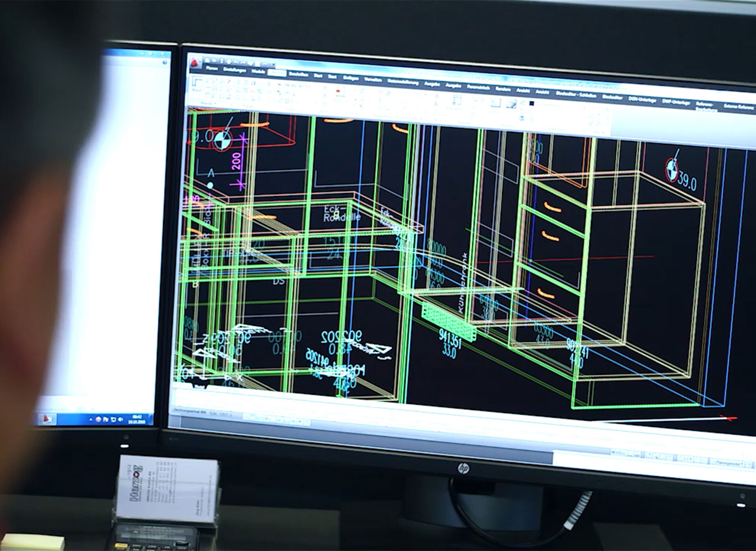Click the Eck-Rondelle label in the drawing
756x551 pixels.
[342, 213]
